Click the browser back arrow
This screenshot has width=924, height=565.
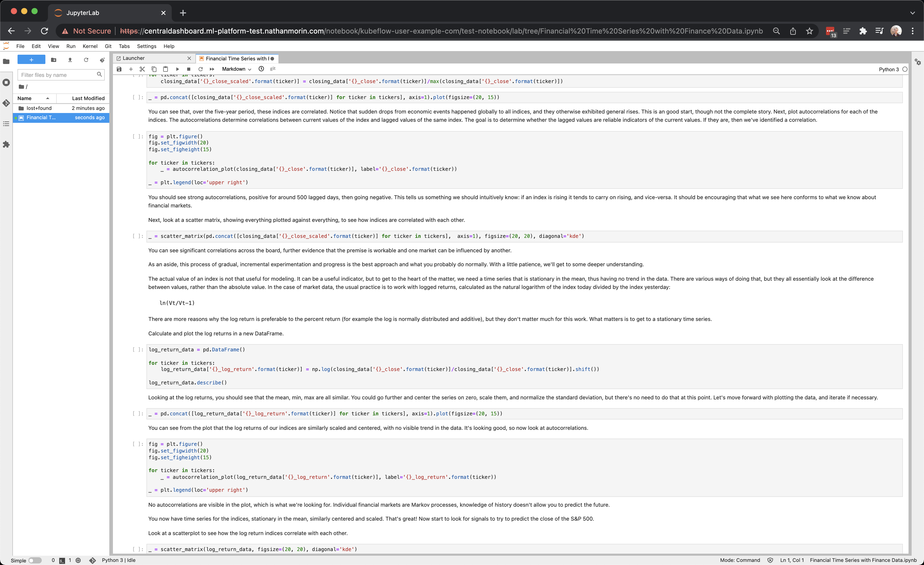tap(11, 31)
